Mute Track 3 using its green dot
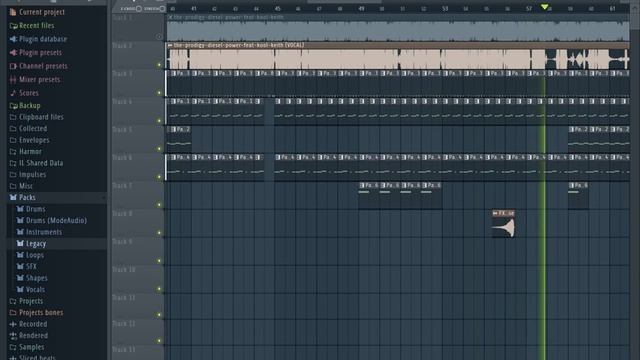 [159, 93]
